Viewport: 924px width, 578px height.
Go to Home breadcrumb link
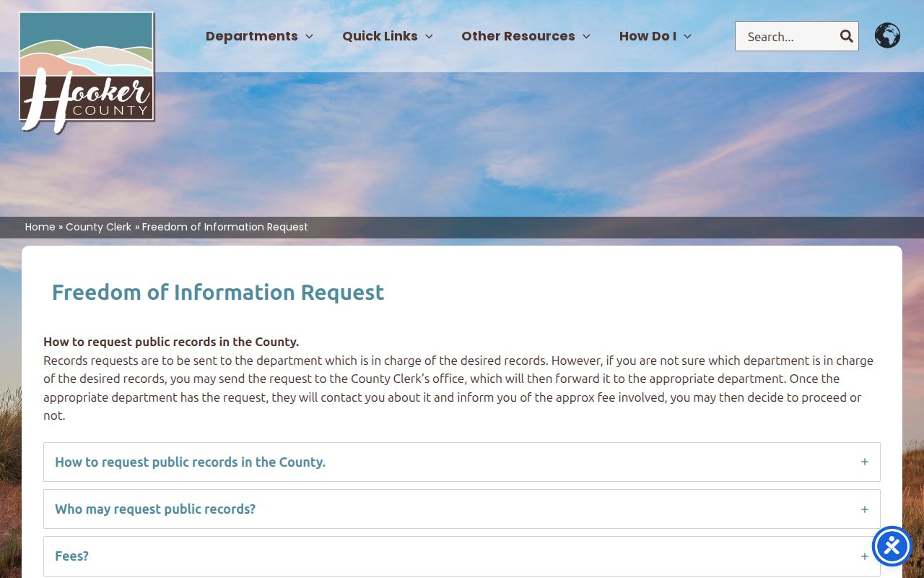(40, 227)
